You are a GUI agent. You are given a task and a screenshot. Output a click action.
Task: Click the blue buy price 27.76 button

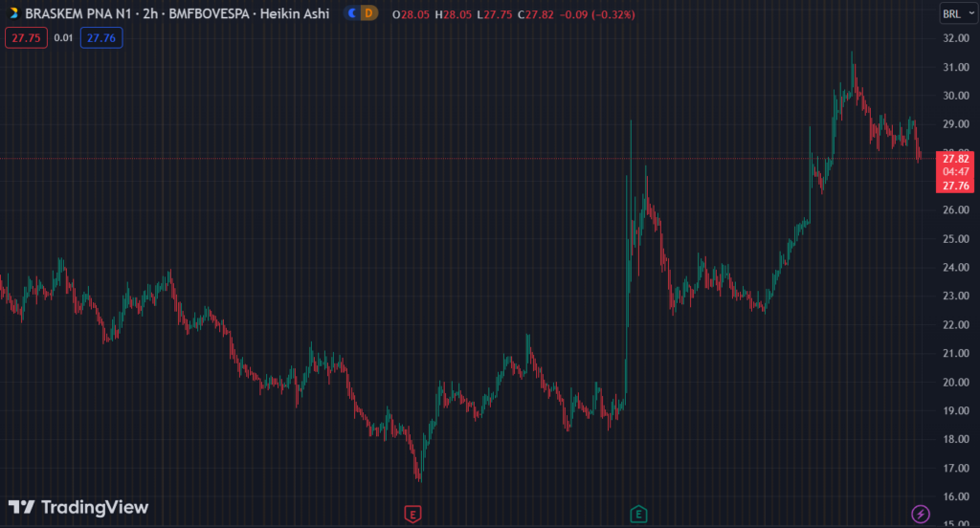coord(101,38)
